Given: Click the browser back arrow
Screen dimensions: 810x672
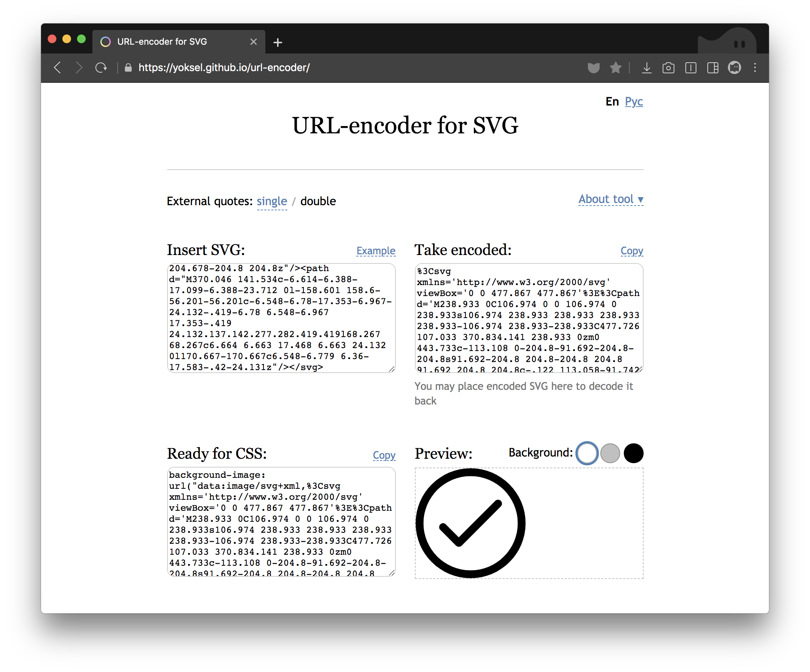Looking at the screenshot, I should tap(58, 68).
